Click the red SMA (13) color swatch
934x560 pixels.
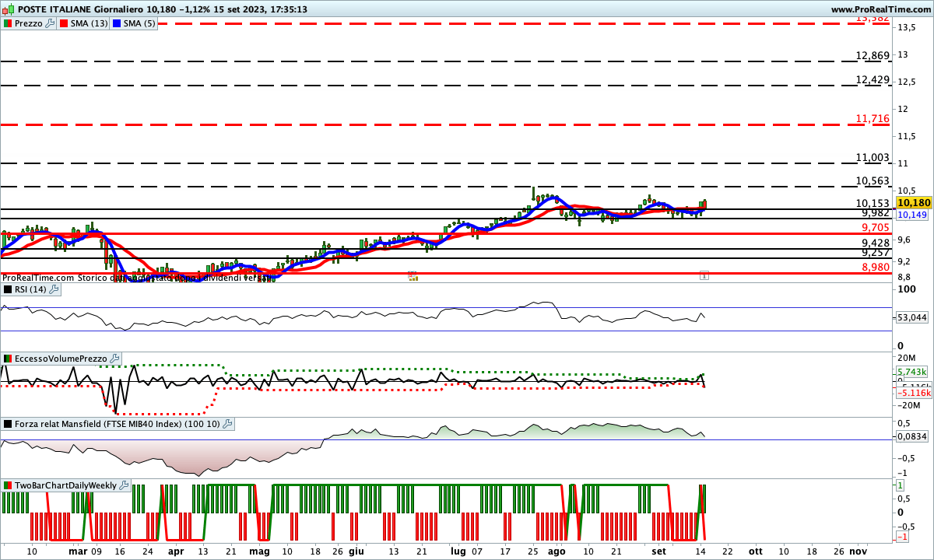point(64,23)
